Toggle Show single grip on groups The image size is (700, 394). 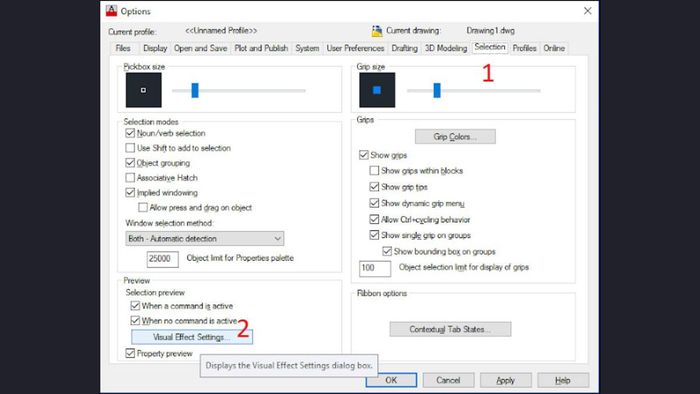(x=374, y=235)
